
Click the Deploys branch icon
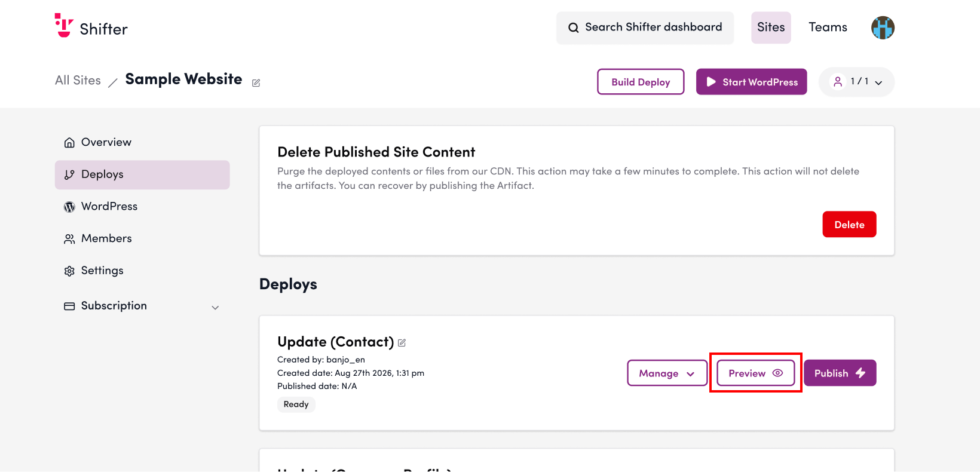[69, 174]
